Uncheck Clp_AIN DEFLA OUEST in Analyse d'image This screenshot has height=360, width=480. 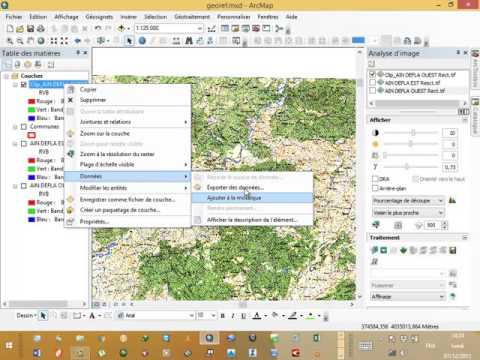pos(372,74)
